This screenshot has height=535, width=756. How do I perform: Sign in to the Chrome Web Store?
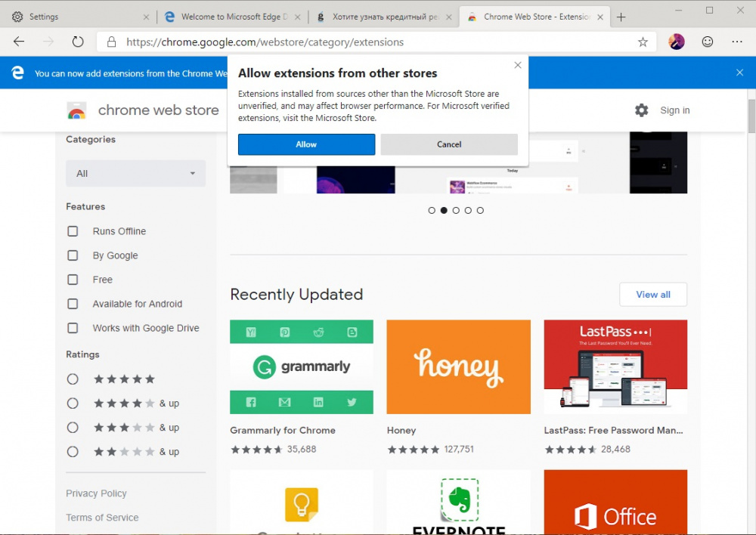pos(675,110)
